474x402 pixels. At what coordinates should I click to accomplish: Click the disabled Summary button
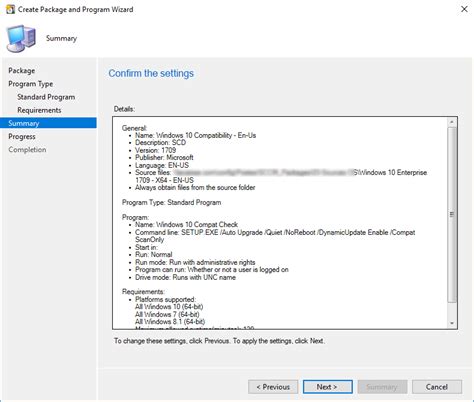pos(382,387)
